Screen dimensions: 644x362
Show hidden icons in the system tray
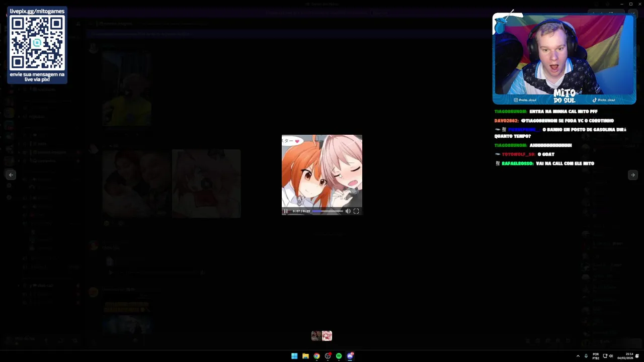coord(578,356)
